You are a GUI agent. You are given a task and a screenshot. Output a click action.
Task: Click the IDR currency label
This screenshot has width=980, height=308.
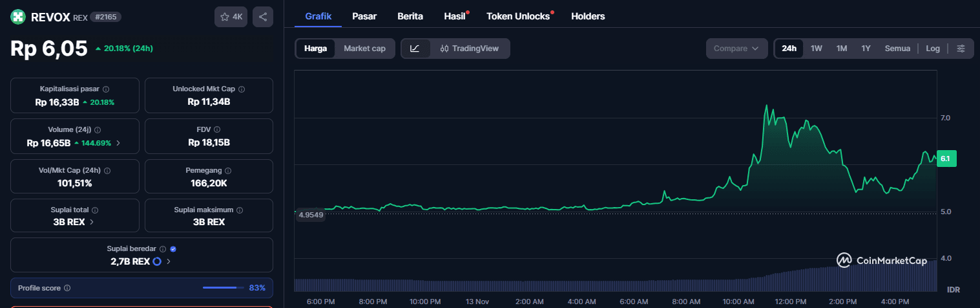954,289
